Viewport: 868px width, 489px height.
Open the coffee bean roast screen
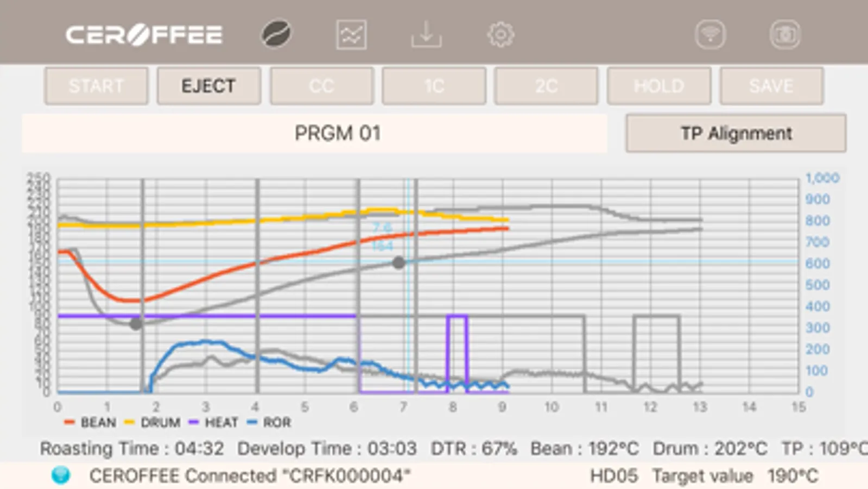coord(276,34)
